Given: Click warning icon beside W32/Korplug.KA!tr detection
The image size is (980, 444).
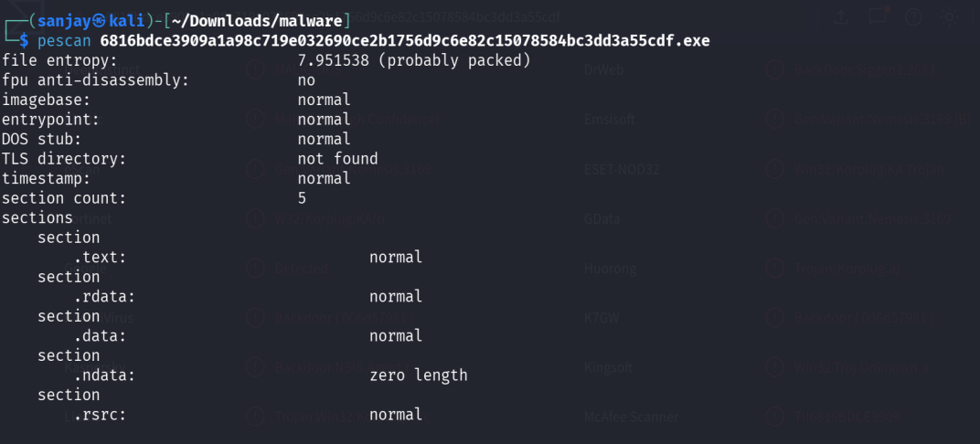Looking at the screenshot, I should [254, 218].
